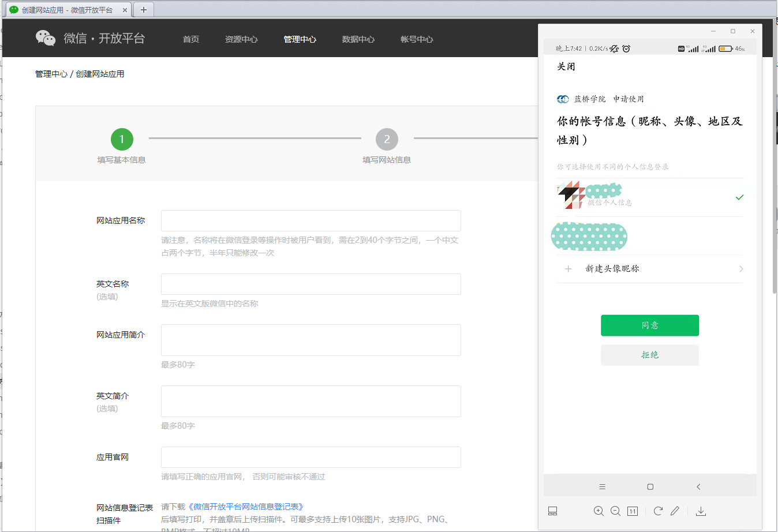
Task: Click the green 同意 button
Action: click(x=650, y=325)
